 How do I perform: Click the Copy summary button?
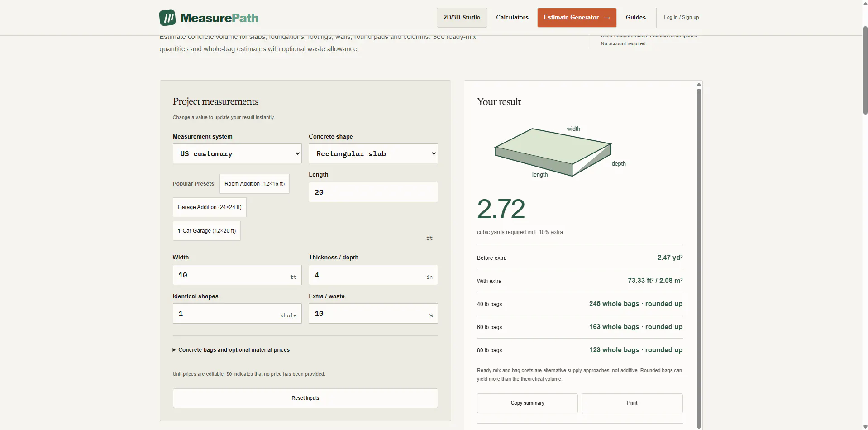pos(527,403)
